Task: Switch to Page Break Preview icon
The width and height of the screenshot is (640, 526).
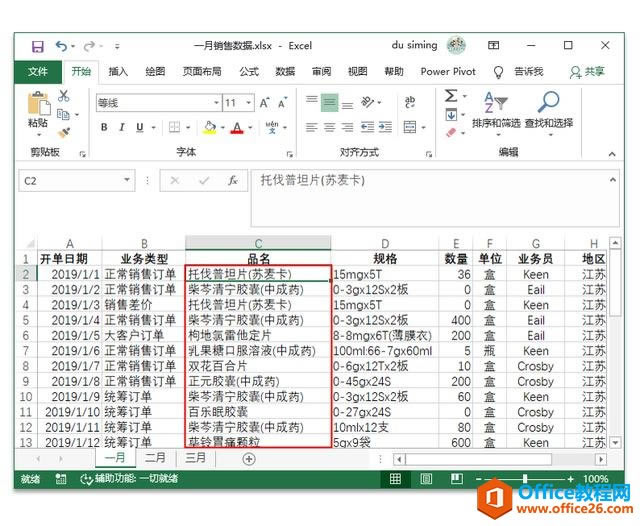Action: click(456, 478)
